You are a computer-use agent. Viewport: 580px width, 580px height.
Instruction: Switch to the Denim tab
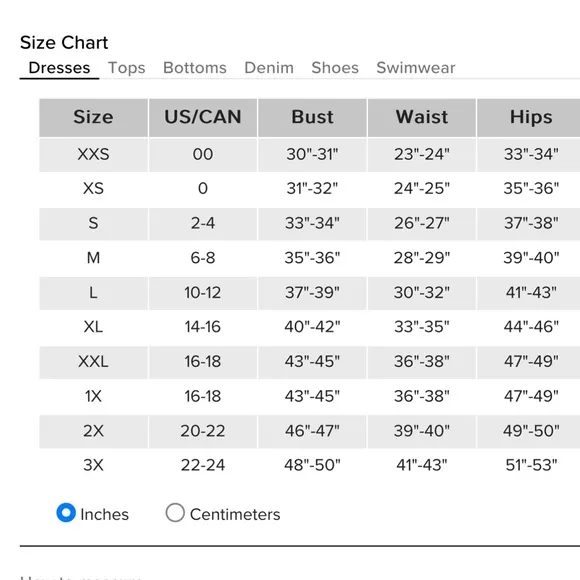[x=269, y=68]
